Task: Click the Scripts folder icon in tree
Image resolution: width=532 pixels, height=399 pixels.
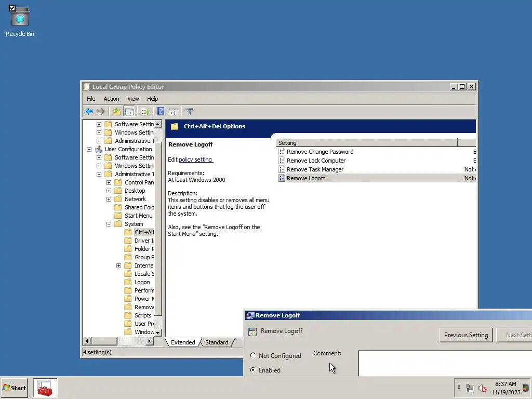Action: pos(128,315)
